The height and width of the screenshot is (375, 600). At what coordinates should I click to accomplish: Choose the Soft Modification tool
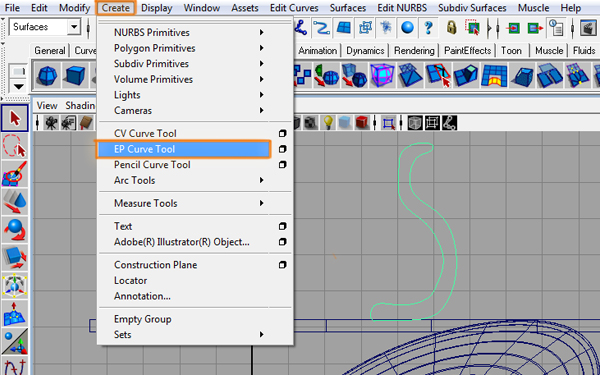pos(15,313)
